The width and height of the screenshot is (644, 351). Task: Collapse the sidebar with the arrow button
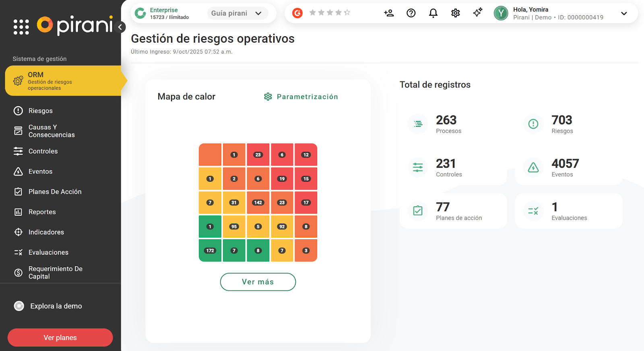click(x=120, y=27)
